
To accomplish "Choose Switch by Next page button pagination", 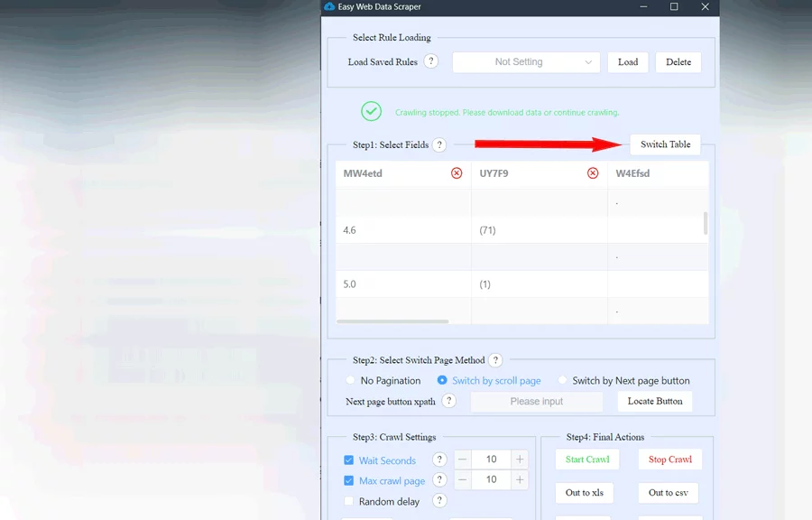I will point(562,380).
